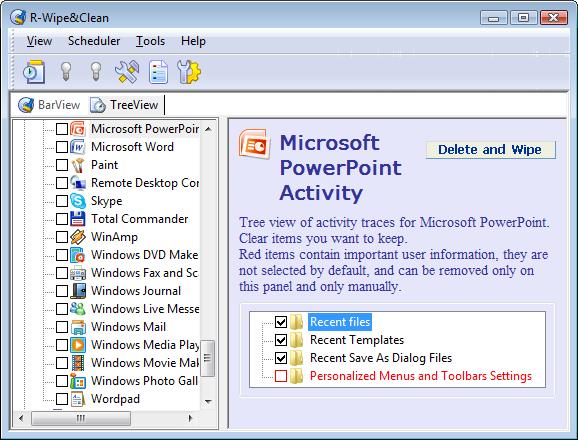This screenshot has height=440, width=578.
Task: Uncheck the Recent Templates checkbox
Action: click(281, 340)
